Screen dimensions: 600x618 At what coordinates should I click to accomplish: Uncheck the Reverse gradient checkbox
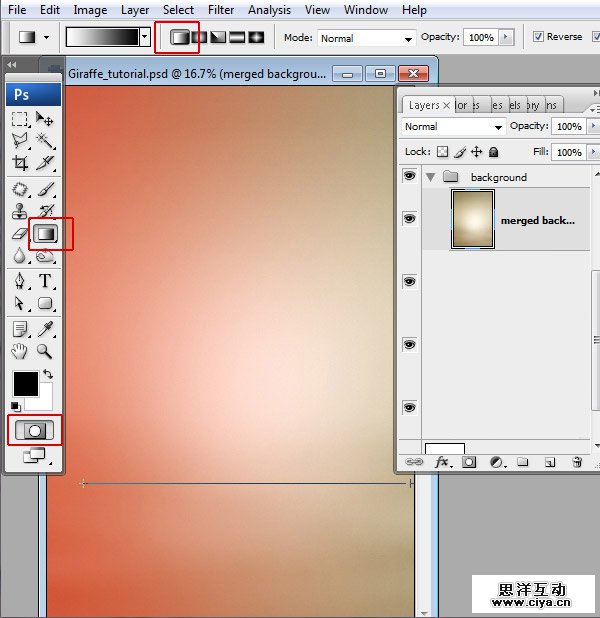[x=538, y=37]
